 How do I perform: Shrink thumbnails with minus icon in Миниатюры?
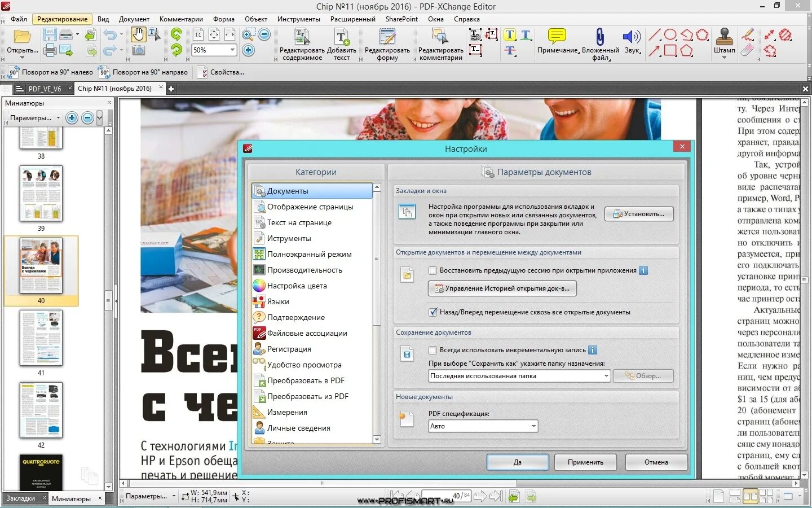point(87,118)
